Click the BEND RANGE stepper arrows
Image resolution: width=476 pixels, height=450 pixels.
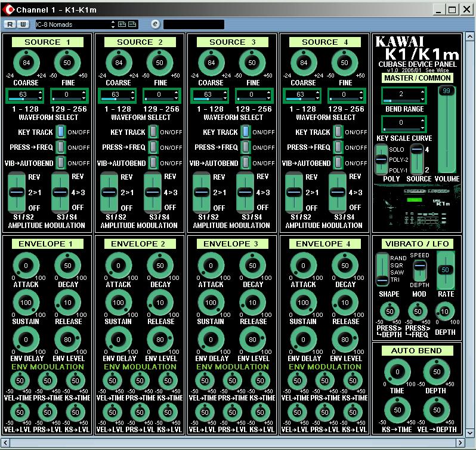(x=422, y=95)
